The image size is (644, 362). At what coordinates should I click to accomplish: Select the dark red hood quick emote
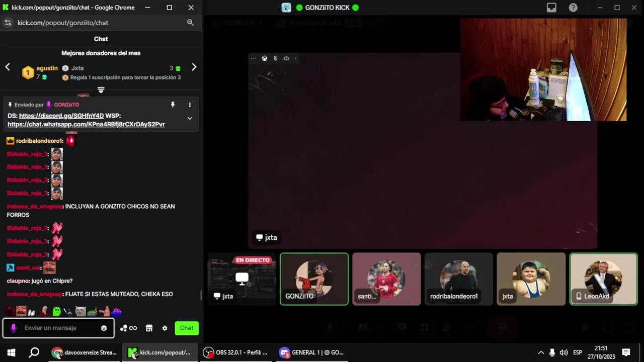click(x=10, y=311)
